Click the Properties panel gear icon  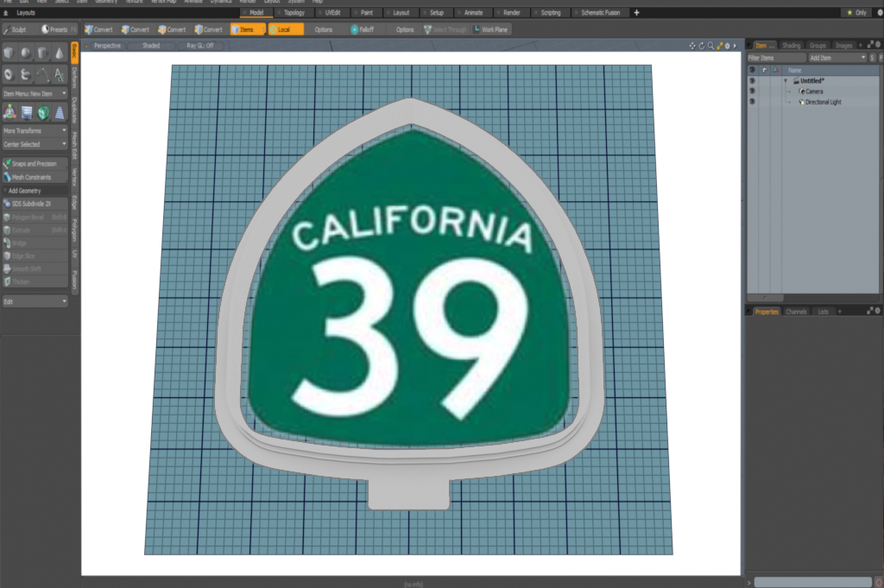pyautogui.click(x=878, y=311)
